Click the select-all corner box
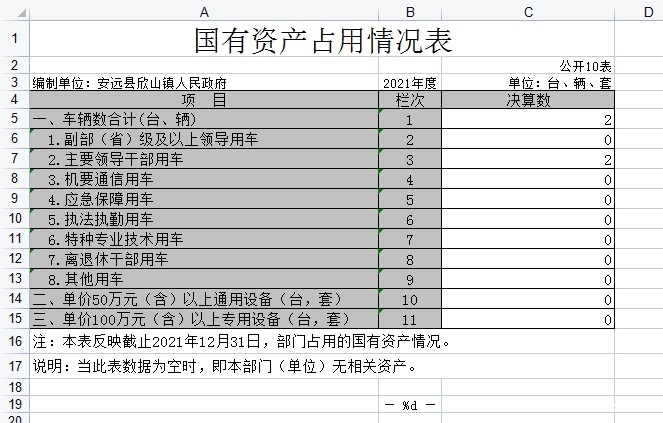 pos(14,11)
